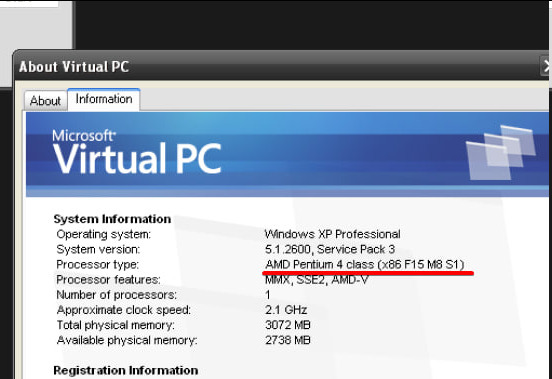Switch to the About tab
The width and height of the screenshot is (552, 379).
45,101
